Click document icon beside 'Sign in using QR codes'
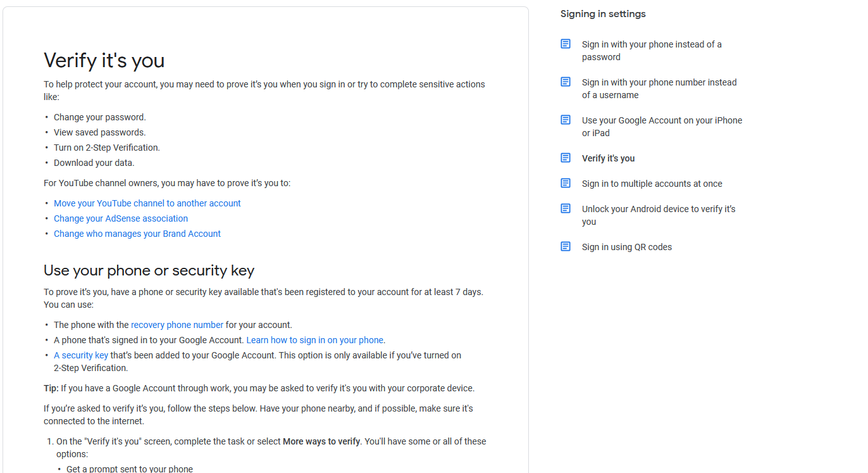The width and height of the screenshot is (868, 473). pyautogui.click(x=566, y=246)
